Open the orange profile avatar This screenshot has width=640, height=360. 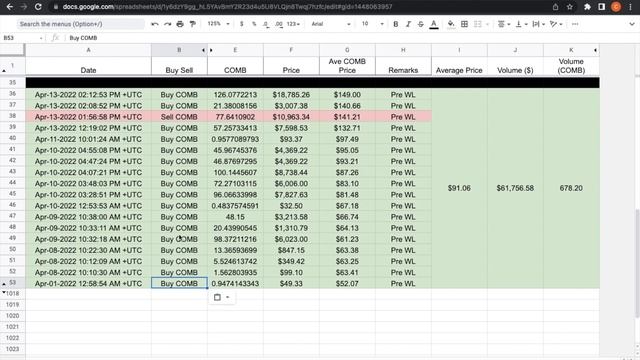[x=616, y=7]
